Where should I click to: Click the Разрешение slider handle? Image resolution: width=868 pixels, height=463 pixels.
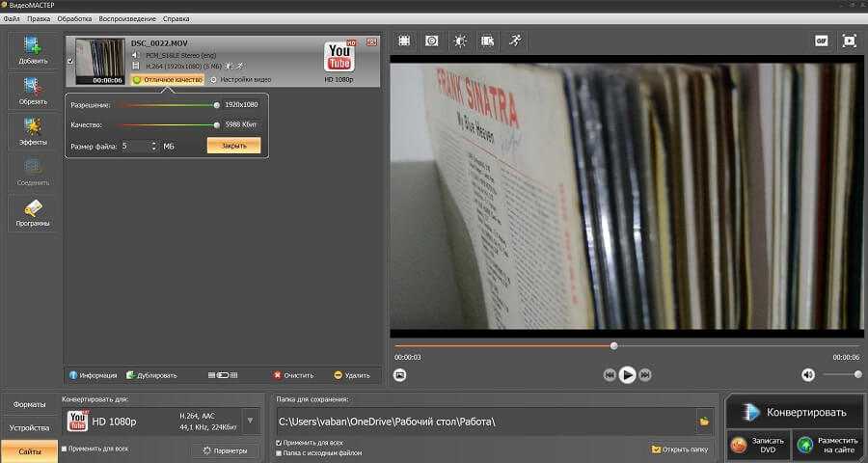coord(216,104)
